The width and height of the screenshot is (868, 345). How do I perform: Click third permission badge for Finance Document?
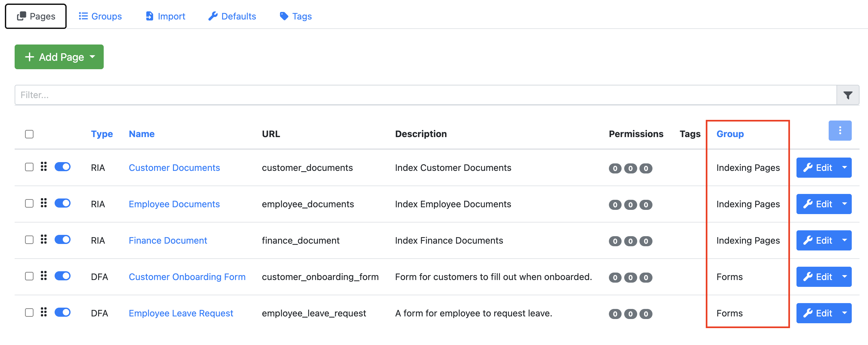(x=646, y=241)
